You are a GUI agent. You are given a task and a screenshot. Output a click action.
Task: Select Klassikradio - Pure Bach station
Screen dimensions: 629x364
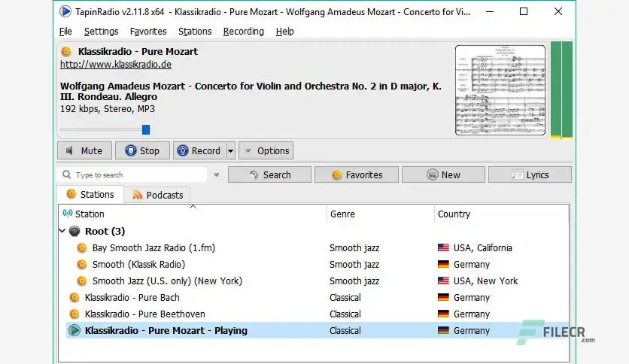132,298
